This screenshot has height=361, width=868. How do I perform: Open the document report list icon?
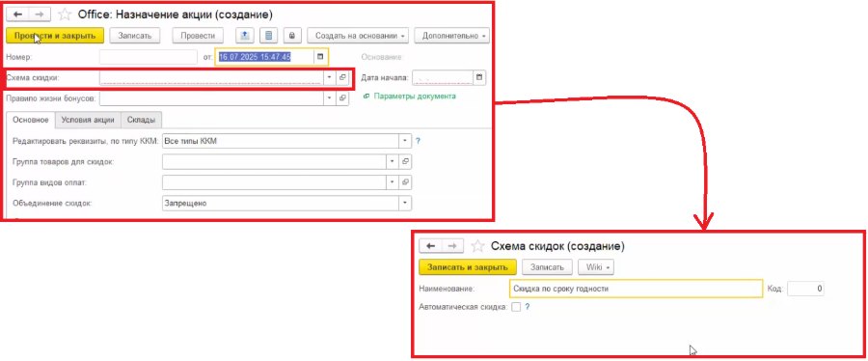[x=268, y=36]
